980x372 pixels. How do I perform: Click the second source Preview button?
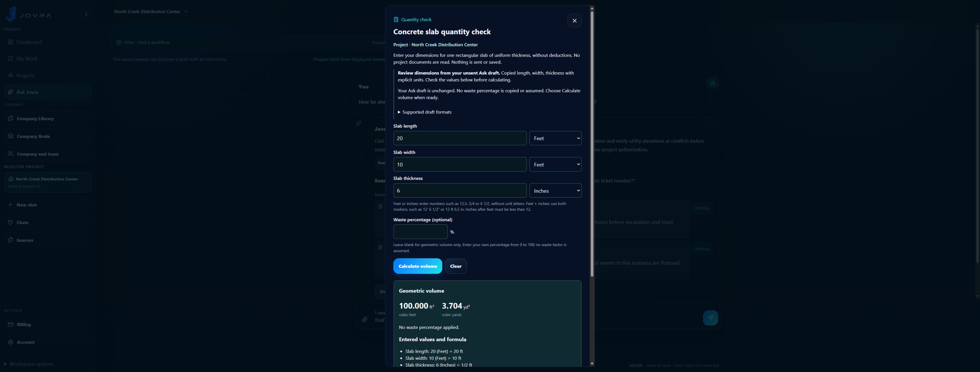[702, 249]
